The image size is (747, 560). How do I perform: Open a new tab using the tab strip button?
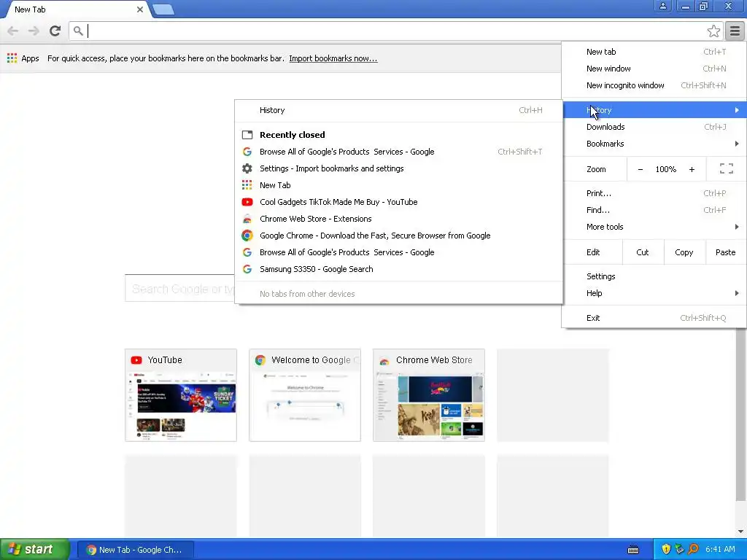(163, 9)
